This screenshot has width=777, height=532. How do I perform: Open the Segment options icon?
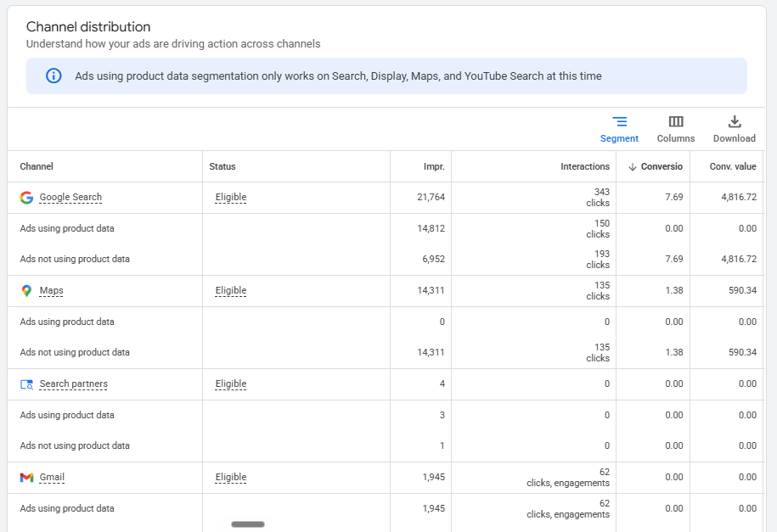click(619, 122)
